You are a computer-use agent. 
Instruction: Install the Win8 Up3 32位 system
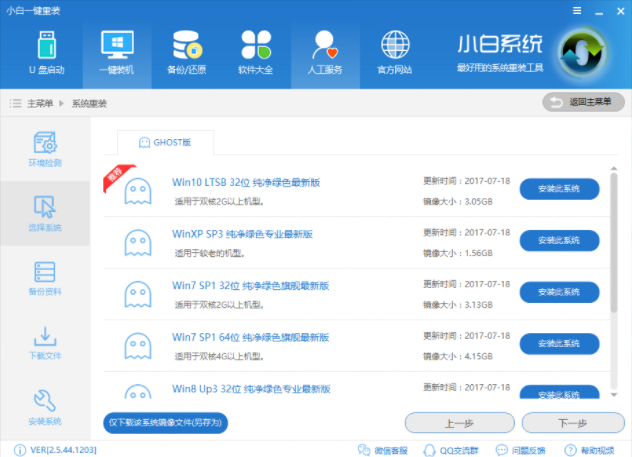pyautogui.click(x=559, y=393)
